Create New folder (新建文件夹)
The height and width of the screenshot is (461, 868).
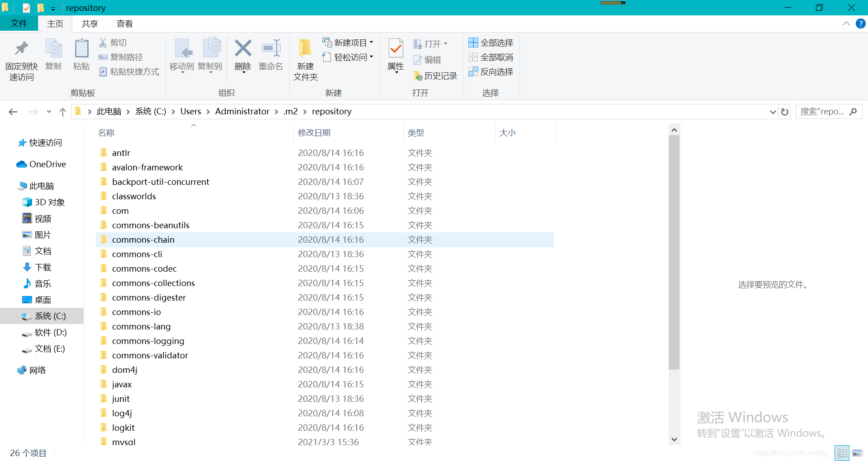306,60
